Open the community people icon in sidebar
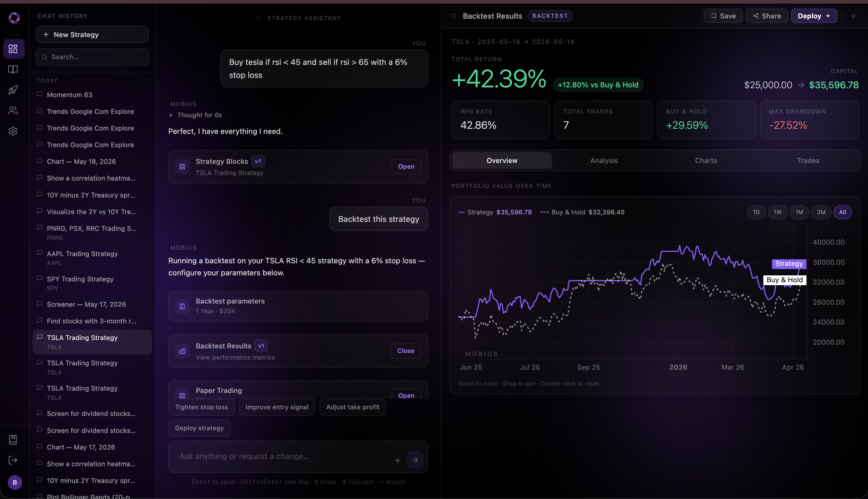The image size is (868, 499). pyautogui.click(x=13, y=110)
